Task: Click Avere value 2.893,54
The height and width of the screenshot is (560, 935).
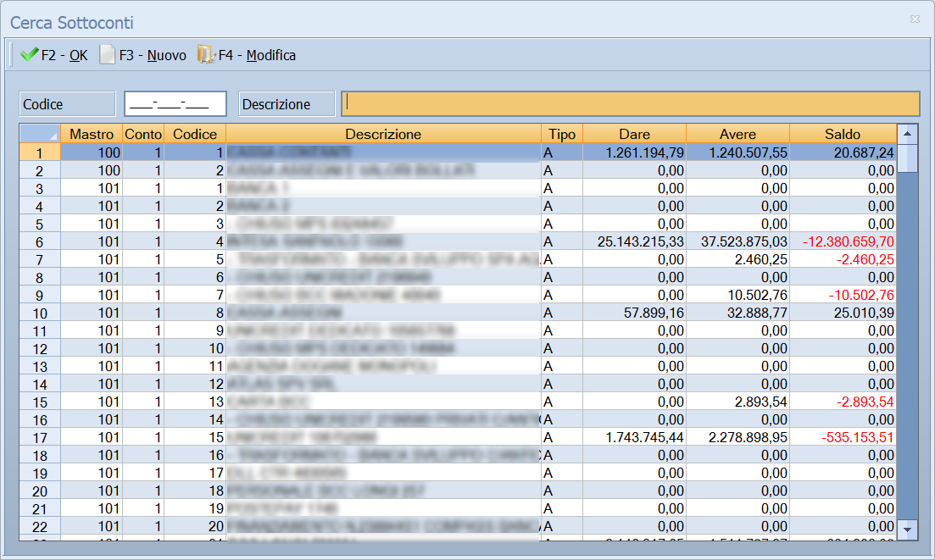Action: 761,402
